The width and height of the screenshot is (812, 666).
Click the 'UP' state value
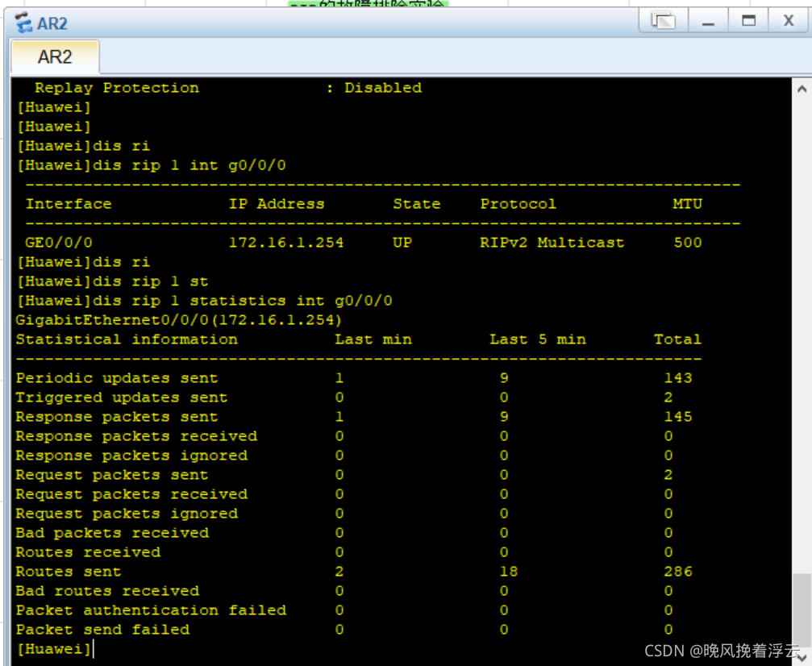point(402,243)
